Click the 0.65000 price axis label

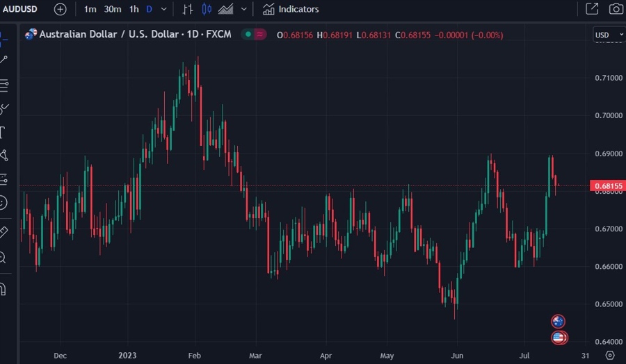pos(609,304)
